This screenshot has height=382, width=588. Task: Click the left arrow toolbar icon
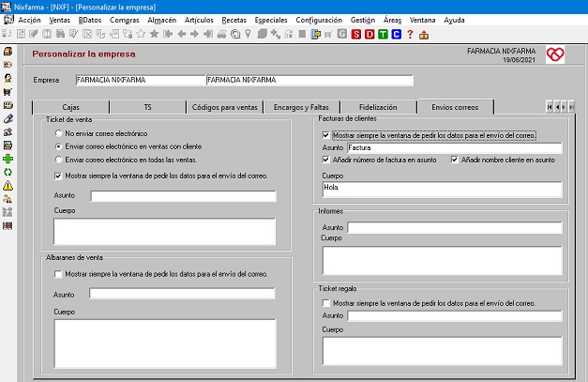click(x=182, y=34)
